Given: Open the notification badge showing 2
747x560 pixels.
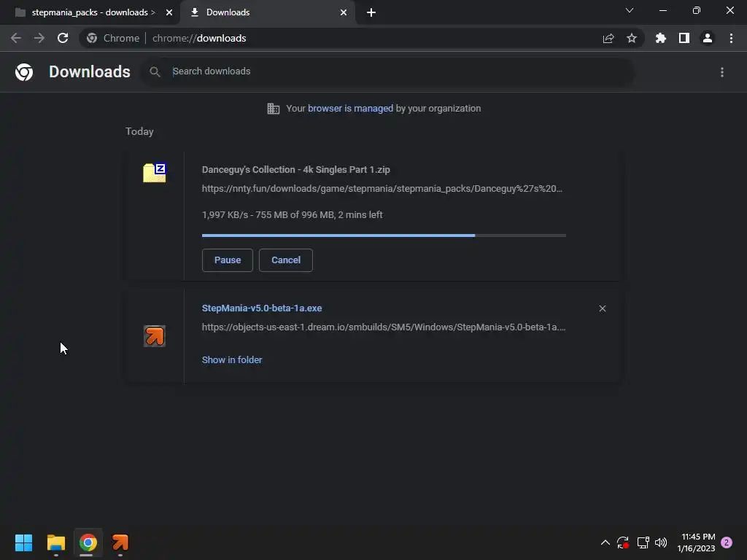Looking at the screenshot, I should click(x=727, y=542).
